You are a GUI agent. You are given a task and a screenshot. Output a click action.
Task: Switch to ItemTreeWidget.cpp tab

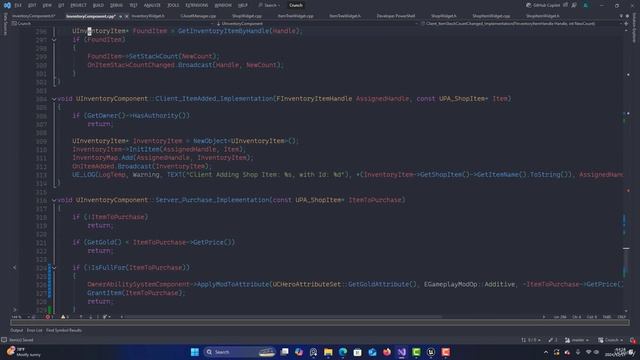point(296,16)
